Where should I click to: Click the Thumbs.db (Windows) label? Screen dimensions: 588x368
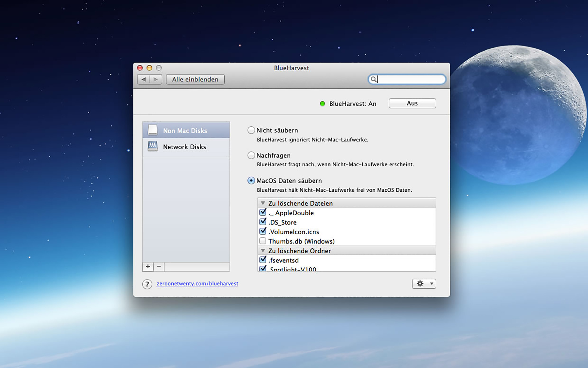pos(302,241)
